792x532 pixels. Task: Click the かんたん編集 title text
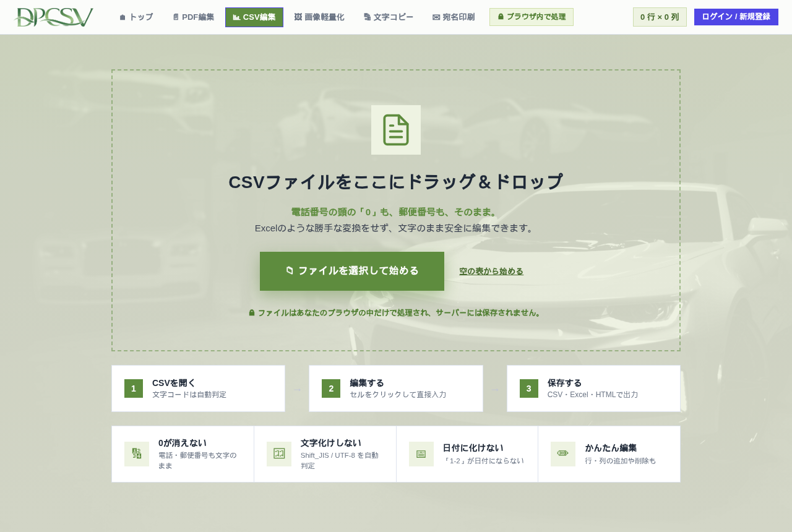pos(611,448)
